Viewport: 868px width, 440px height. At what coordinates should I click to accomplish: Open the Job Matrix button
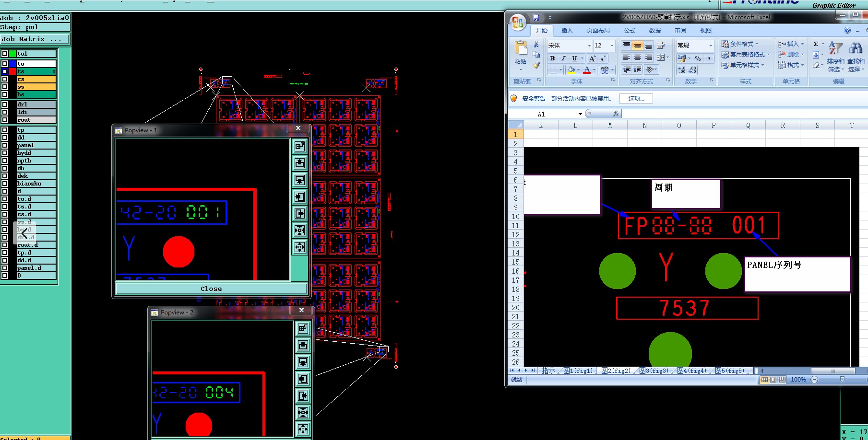35,39
